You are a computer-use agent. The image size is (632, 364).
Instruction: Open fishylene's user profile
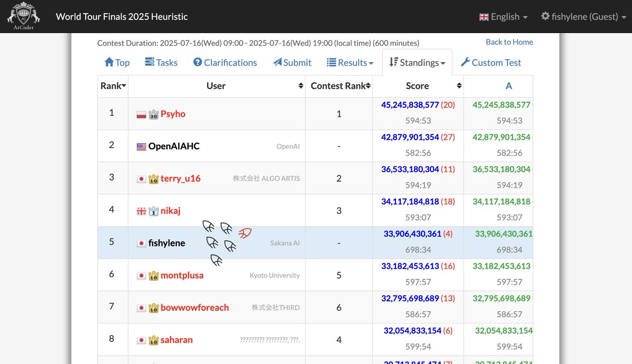tap(166, 243)
